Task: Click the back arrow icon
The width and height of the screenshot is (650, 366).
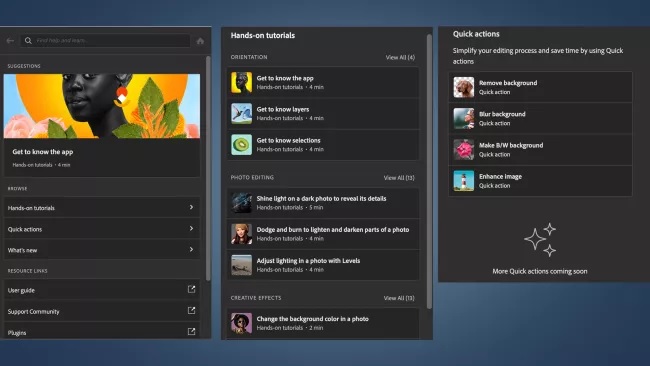Action: coord(10,41)
